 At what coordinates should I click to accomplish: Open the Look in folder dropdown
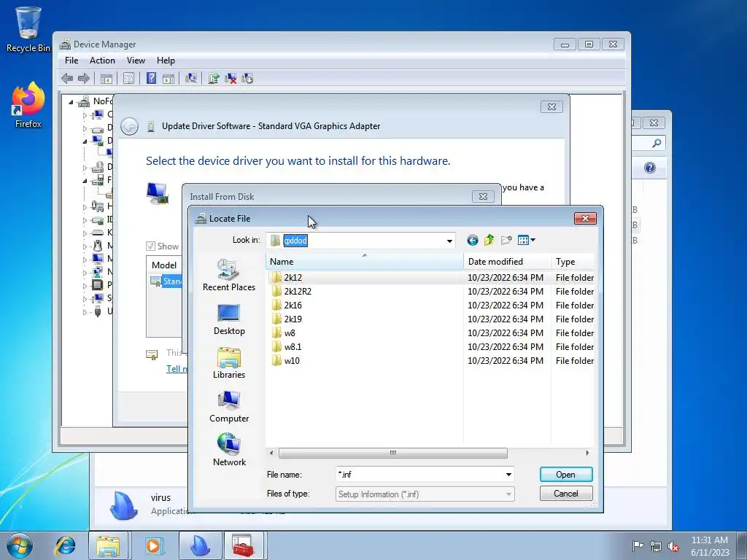pyautogui.click(x=449, y=241)
